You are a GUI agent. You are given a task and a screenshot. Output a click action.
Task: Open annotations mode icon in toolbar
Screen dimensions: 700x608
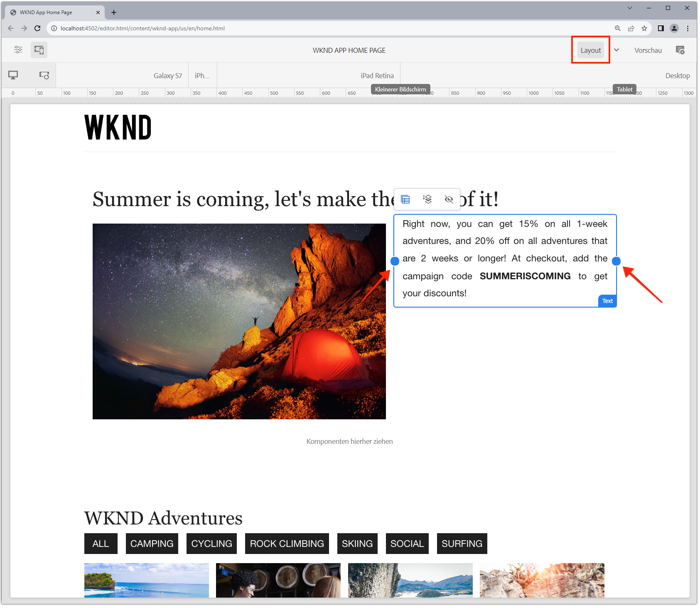coord(680,50)
